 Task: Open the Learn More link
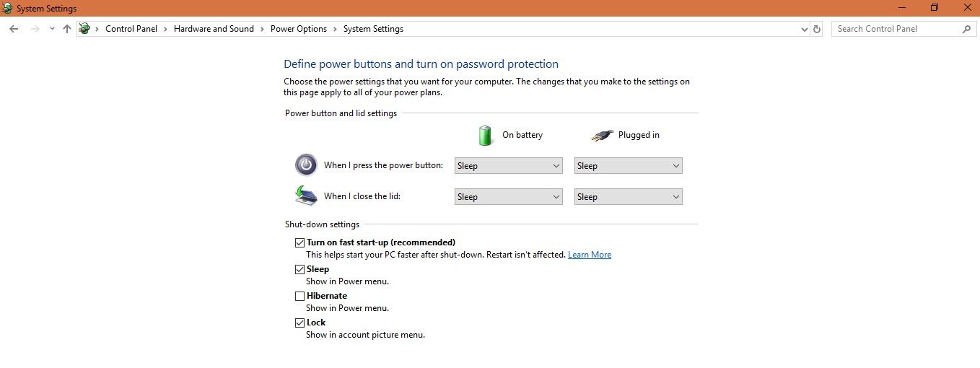[589, 255]
